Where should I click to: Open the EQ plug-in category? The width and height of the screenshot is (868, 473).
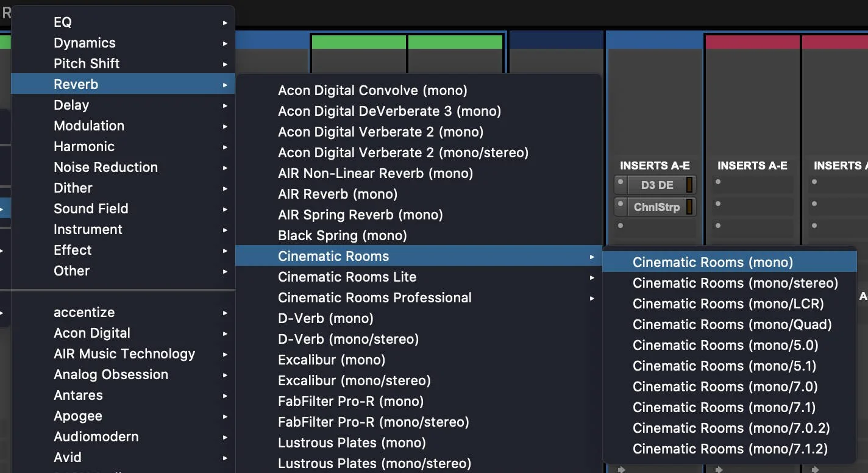pyautogui.click(x=123, y=22)
